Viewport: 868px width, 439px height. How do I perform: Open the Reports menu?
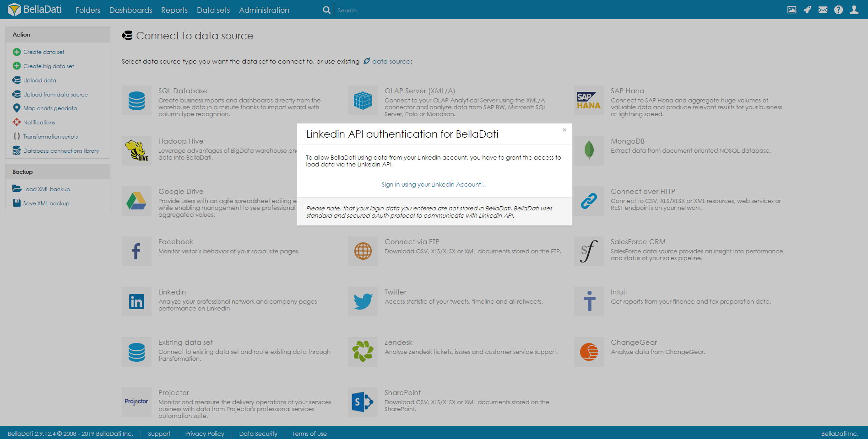point(174,10)
